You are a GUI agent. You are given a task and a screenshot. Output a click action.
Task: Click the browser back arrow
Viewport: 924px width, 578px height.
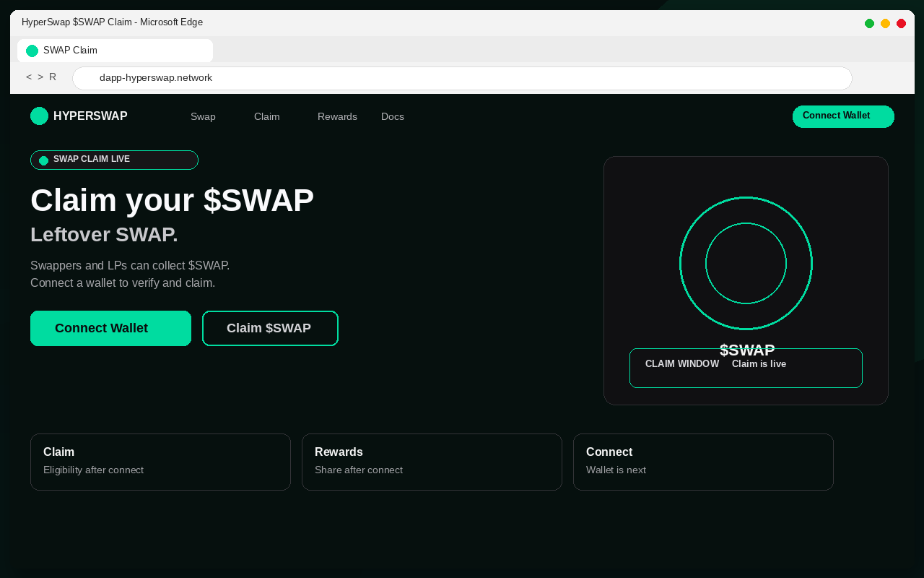point(29,77)
